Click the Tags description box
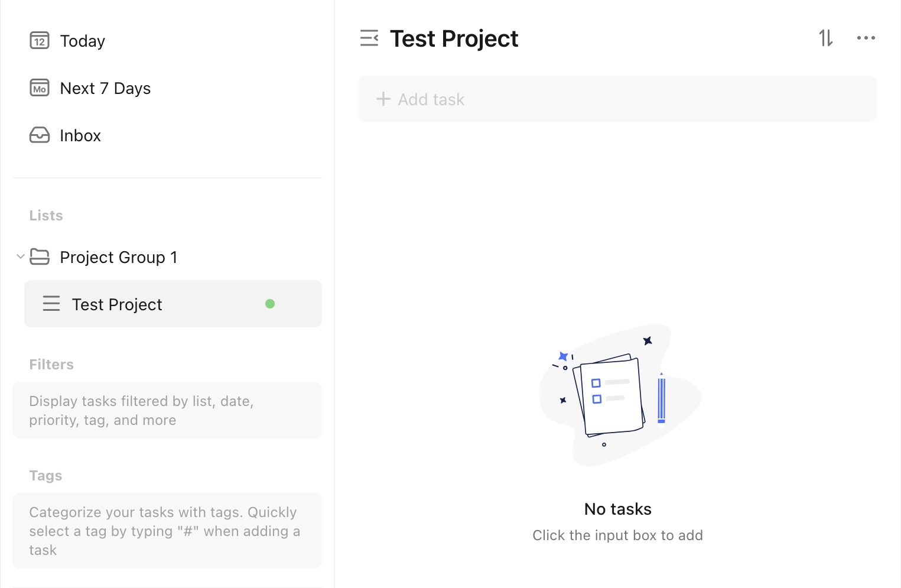 coord(167,531)
